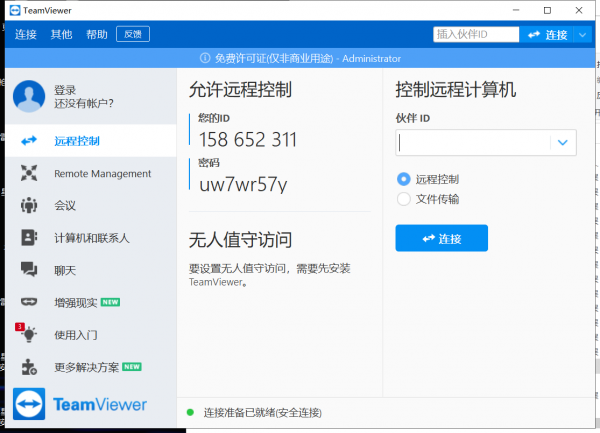Click the large blue 连接 button

click(x=442, y=238)
